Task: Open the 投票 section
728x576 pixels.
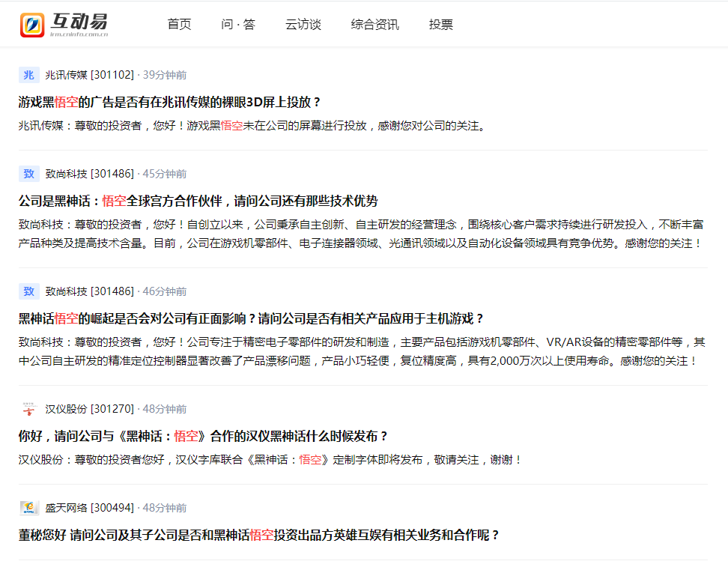Action: click(440, 24)
